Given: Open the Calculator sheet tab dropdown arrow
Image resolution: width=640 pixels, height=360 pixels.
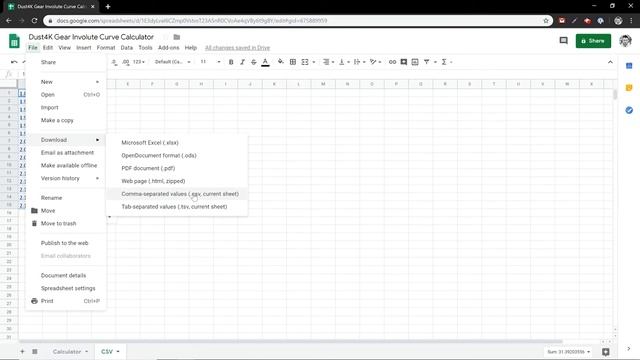Looking at the screenshot, I should [87, 351].
